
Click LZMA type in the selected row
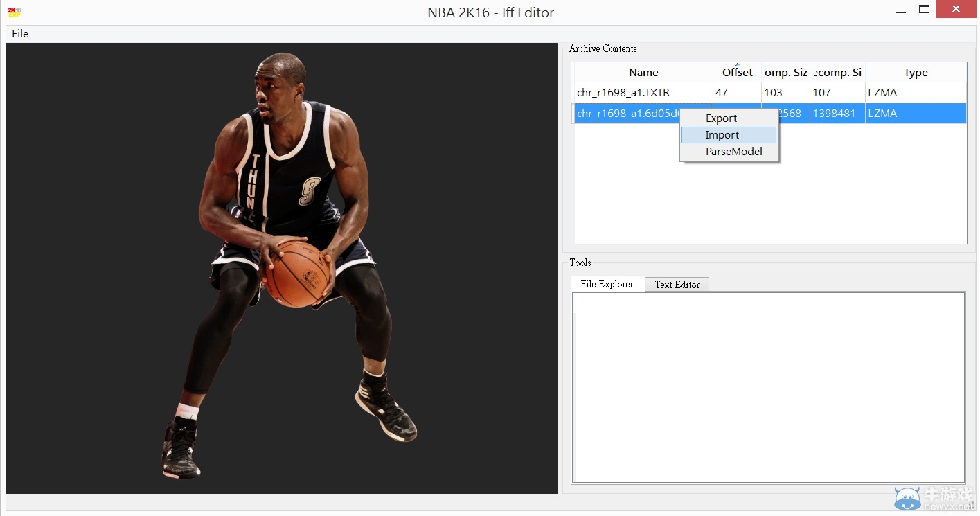[882, 114]
